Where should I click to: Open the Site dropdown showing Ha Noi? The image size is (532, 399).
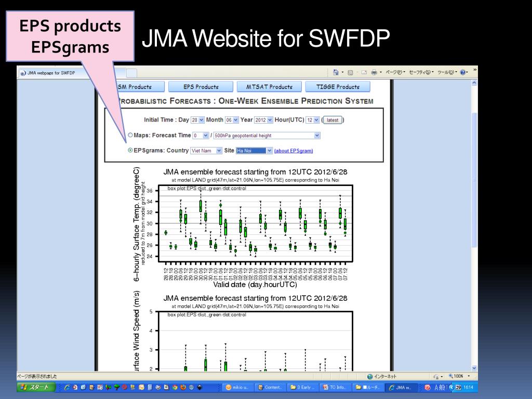[x=254, y=151]
